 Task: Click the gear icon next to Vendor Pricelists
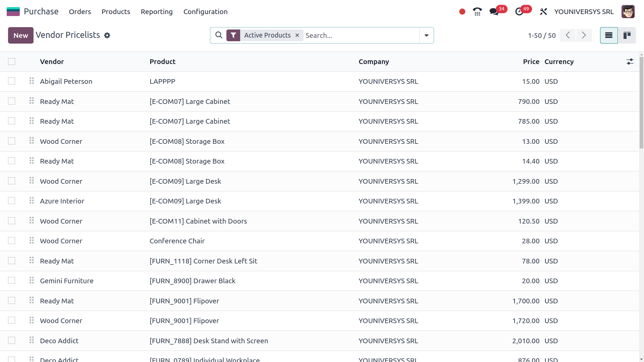107,35
